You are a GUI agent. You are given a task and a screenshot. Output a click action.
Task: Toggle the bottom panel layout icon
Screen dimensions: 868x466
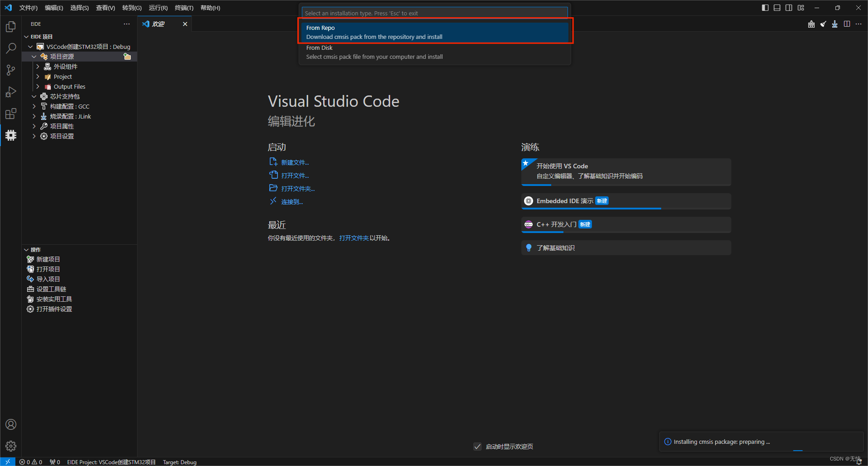pos(777,8)
